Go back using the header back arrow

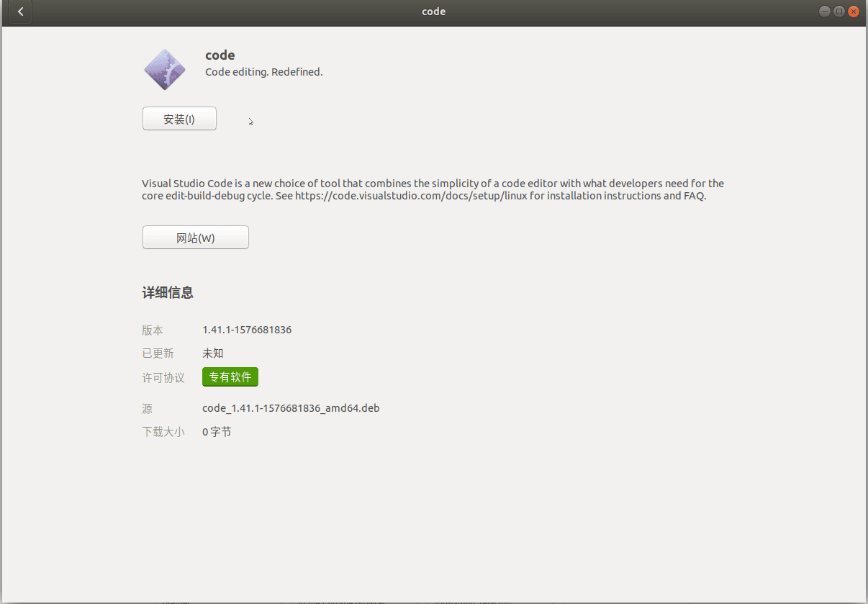(20, 12)
